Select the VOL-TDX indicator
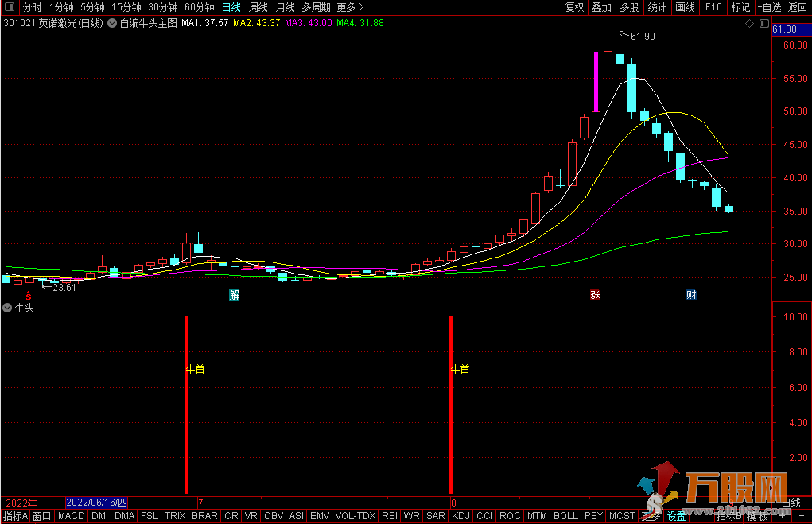This screenshot has width=812, height=524. (x=355, y=516)
